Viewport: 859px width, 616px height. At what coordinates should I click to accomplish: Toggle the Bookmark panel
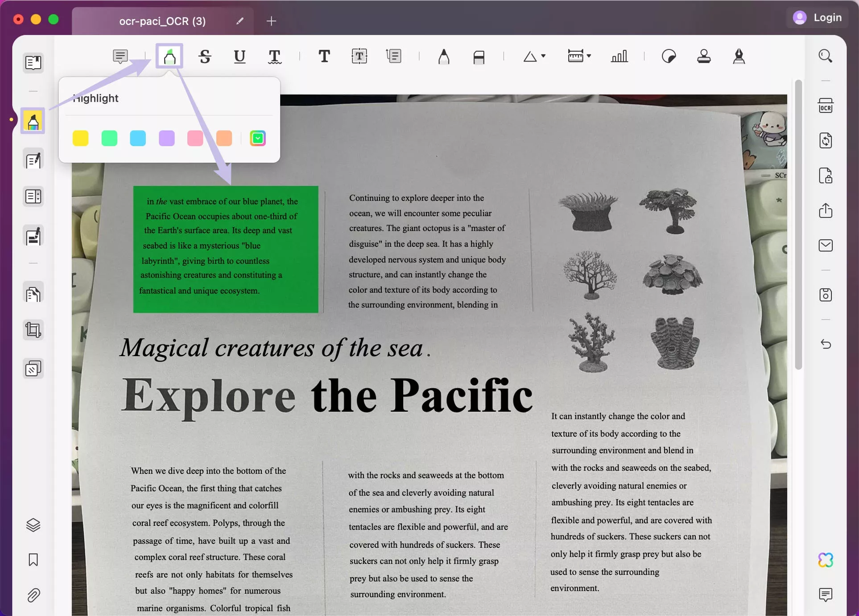tap(33, 560)
